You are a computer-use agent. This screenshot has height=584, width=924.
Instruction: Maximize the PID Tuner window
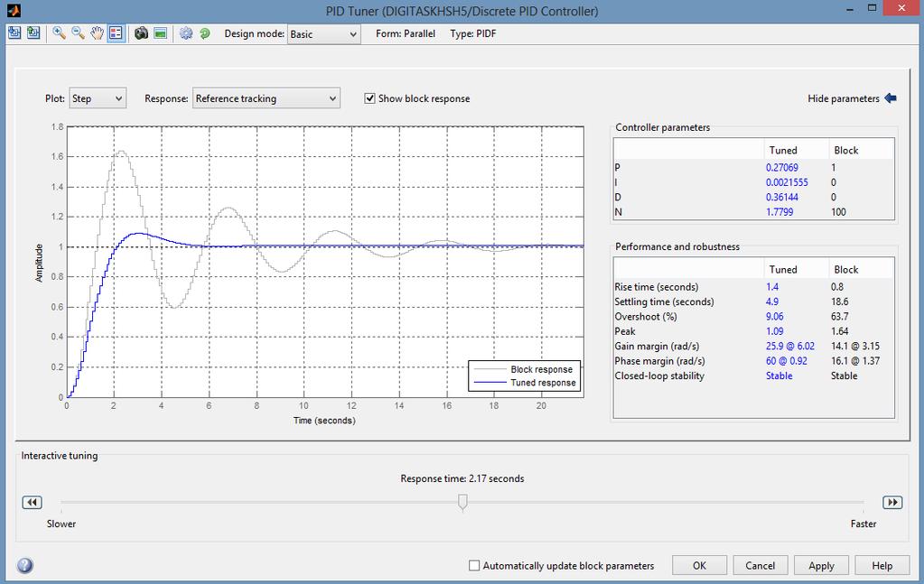tap(873, 8)
